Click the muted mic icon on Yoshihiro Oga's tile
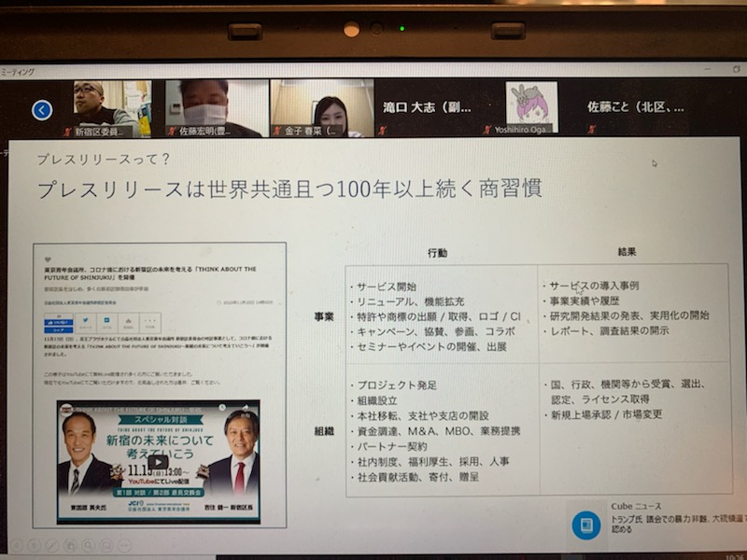Screen dimensions: 747x560 (487, 132)
